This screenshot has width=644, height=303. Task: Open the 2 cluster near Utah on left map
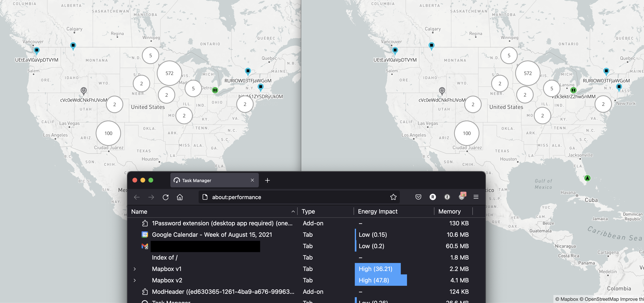pyautogui.click(x=114, y=104)
